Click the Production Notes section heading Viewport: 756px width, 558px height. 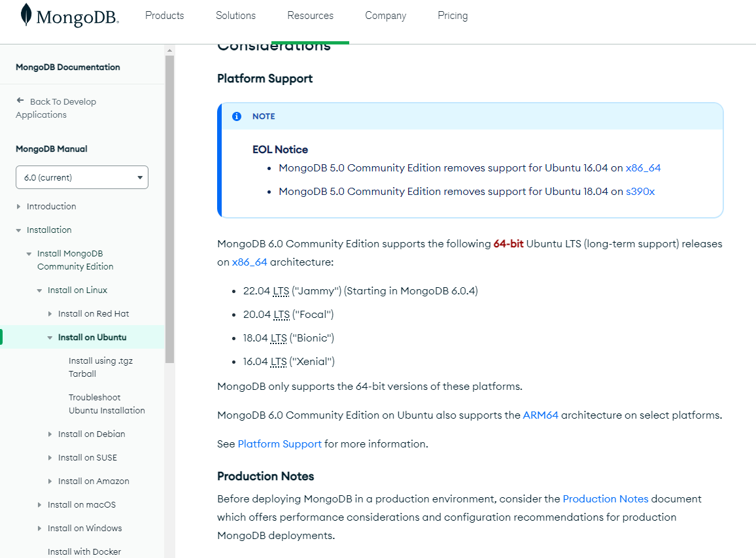266,476
